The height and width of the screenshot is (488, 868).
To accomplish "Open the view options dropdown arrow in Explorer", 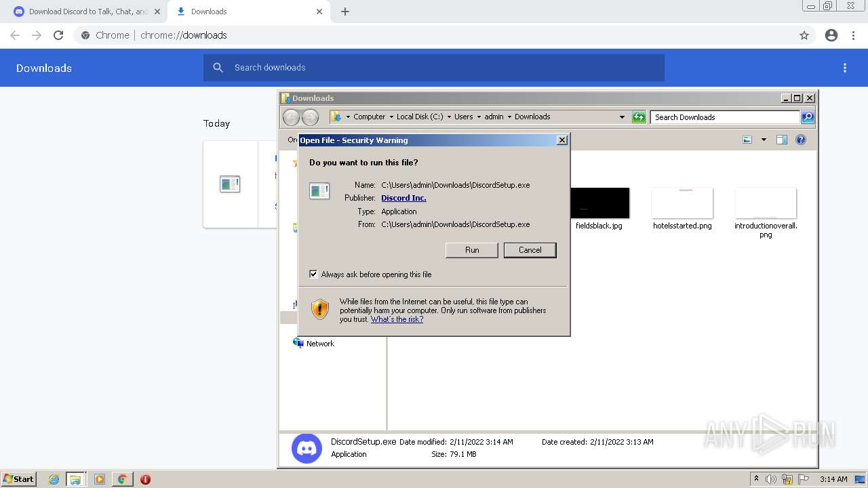I will pyautogui.click(x=764, y=140).
